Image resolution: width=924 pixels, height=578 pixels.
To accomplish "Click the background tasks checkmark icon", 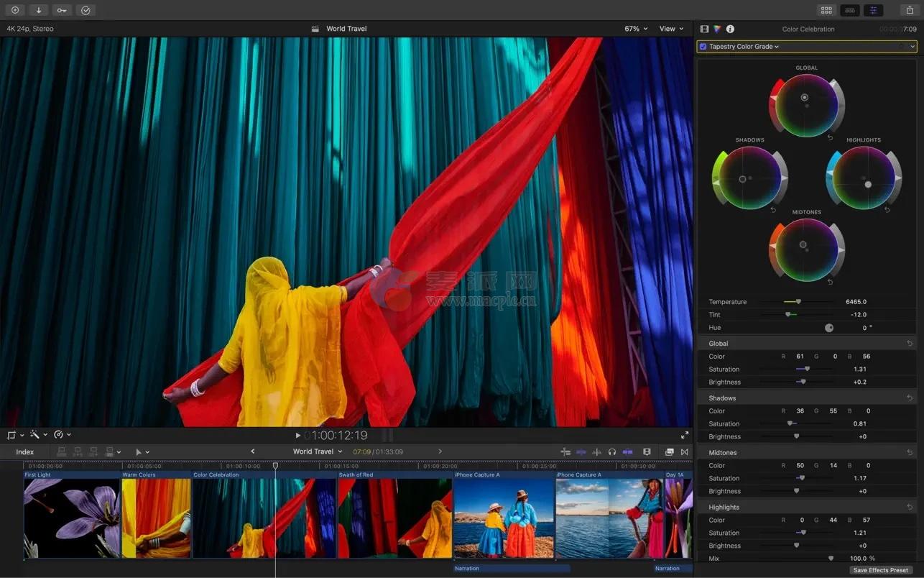I will [x=86, y=10].
